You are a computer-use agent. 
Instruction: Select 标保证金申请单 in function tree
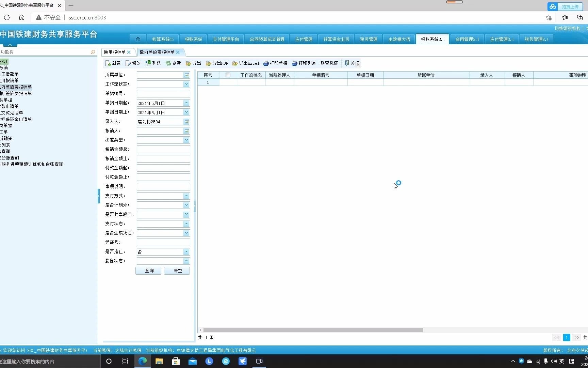(16, 119)
